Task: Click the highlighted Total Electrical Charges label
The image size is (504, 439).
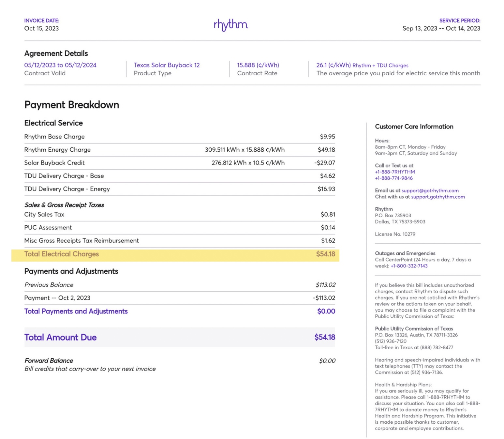Action: click(x=62, y=254)
